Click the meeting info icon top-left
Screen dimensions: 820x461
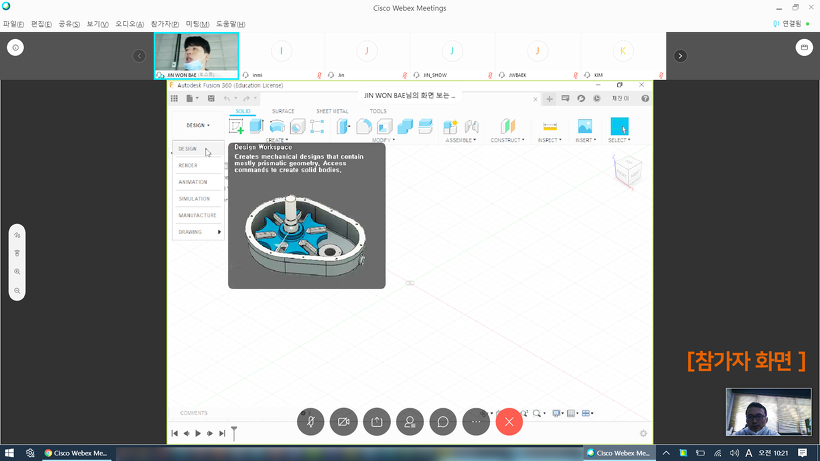(15, 48)
